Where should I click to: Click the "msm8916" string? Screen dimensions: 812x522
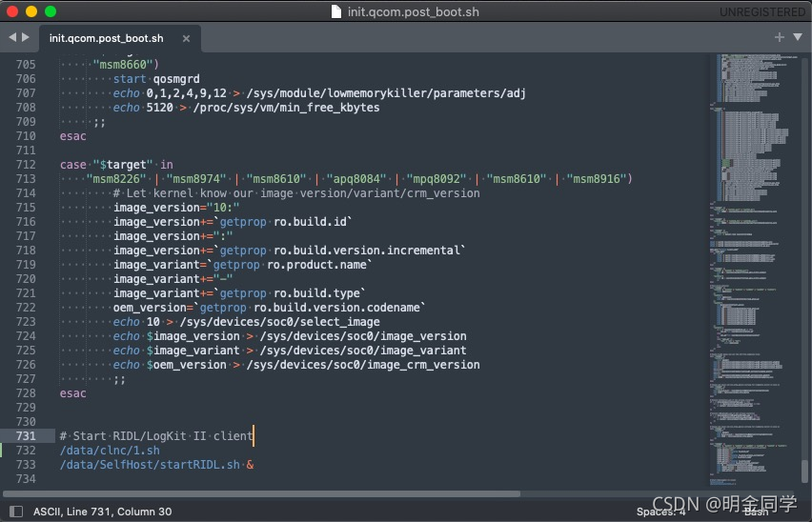click(x=597, y=179)
